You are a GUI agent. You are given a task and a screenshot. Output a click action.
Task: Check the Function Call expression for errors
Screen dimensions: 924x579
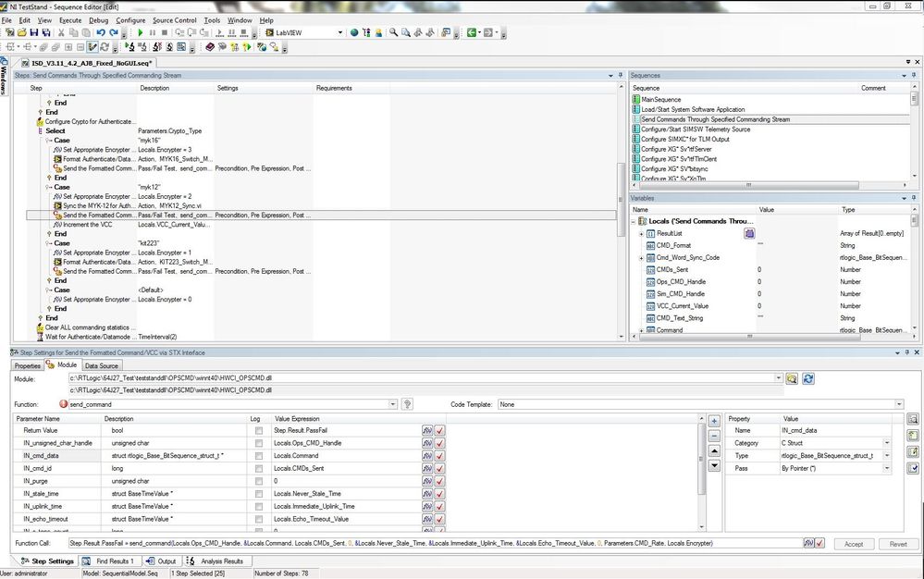pyautogui.click(x=819, y=543)
